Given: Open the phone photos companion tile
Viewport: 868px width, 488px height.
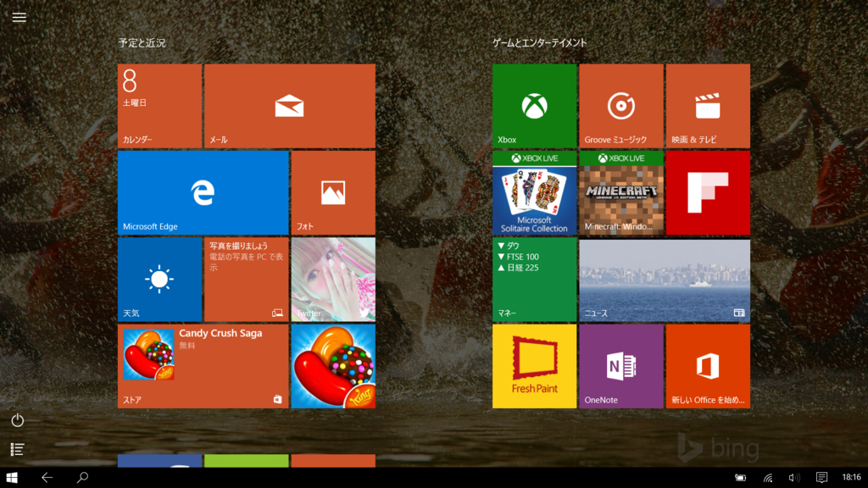Looking at the screenshot, I should tap(247, 280).
